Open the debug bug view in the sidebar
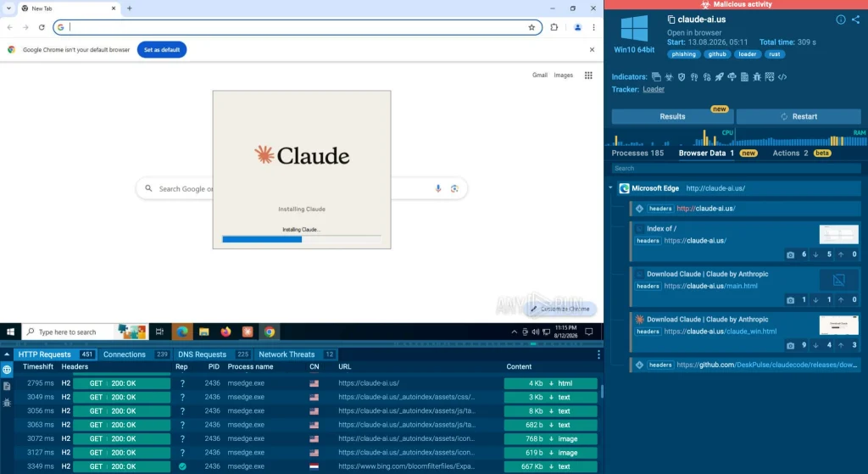This screenshot has height=474, width=868. coord(7,403)
